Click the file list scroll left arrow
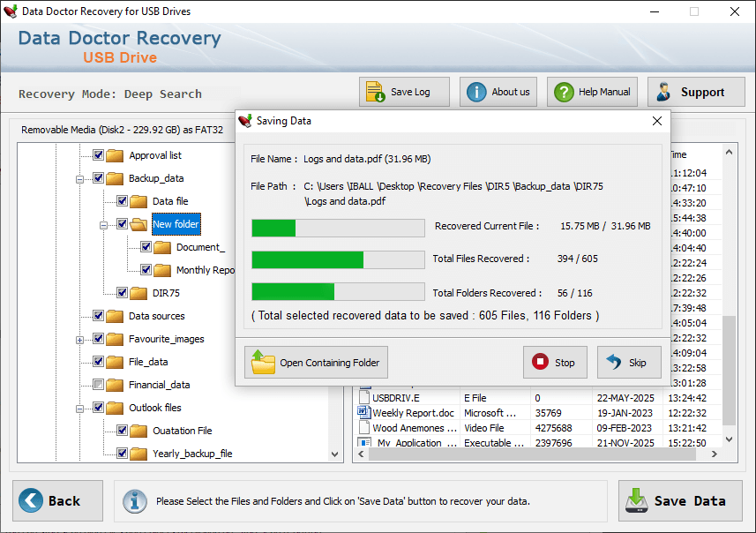 point(361,454)
